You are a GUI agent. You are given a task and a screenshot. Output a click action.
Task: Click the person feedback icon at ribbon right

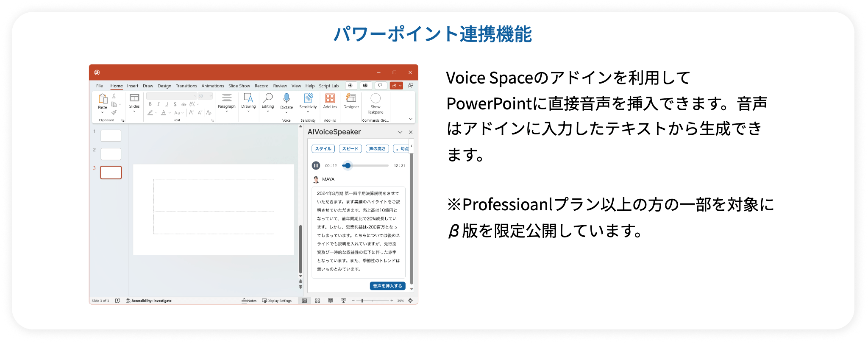tap(410, 86)
